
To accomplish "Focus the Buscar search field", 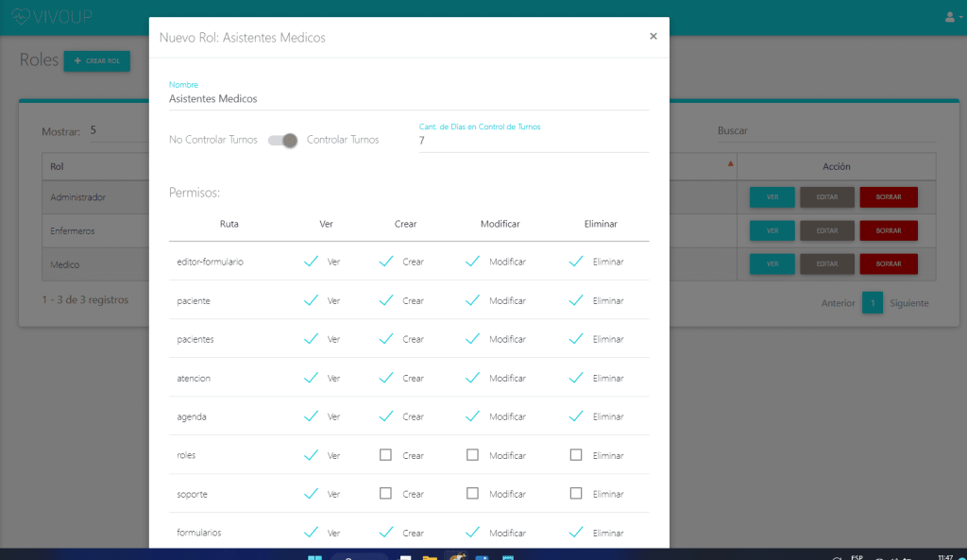I will click(826, 130).
